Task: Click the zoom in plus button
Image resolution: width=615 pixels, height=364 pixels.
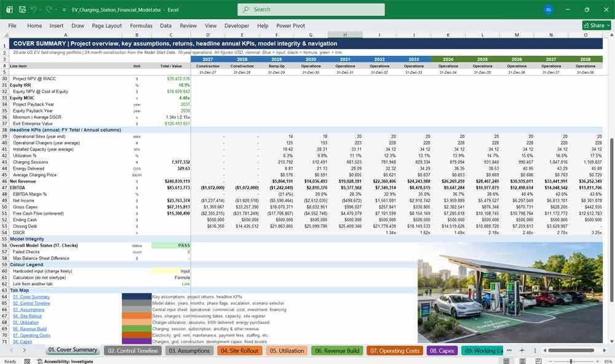Action: [598, 361]
